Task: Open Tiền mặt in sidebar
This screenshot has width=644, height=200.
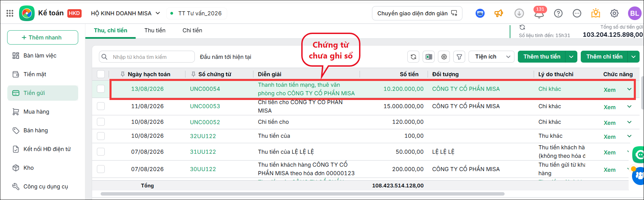Action: coord(43,74)
